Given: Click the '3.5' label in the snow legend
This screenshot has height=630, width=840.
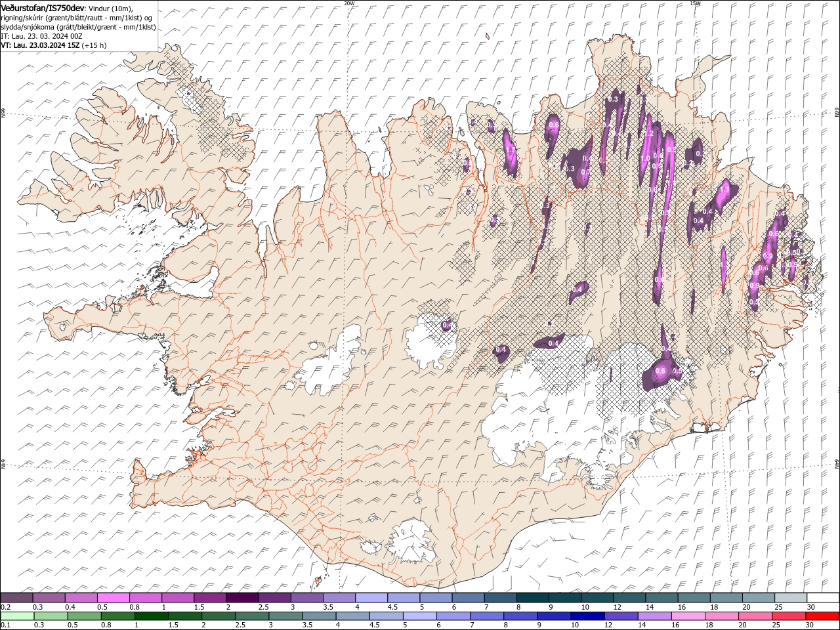Looking at the screenshot, I should (327, 607).
